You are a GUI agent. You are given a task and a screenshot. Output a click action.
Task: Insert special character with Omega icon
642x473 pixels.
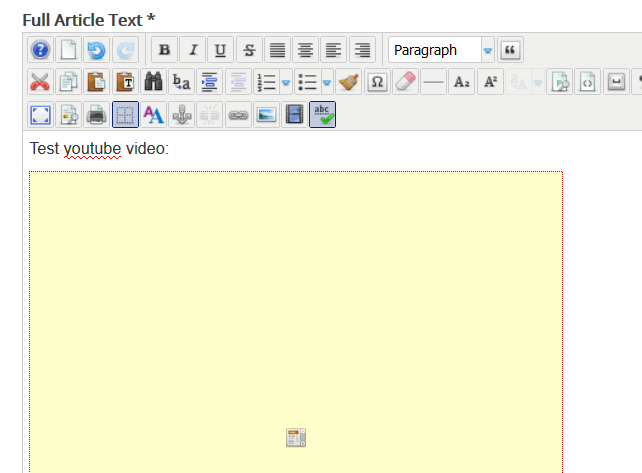tap(377, 82)
